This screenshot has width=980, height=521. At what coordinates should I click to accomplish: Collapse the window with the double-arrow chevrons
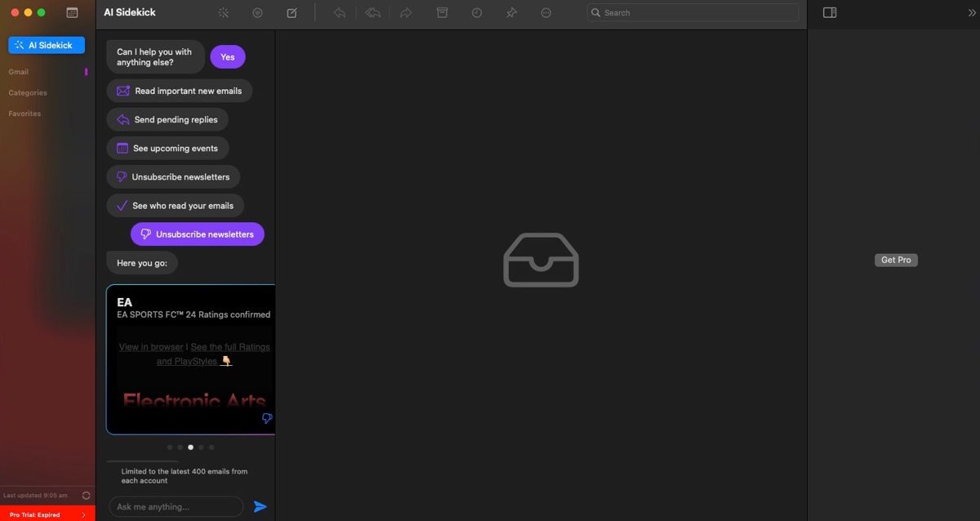(971, 12)
